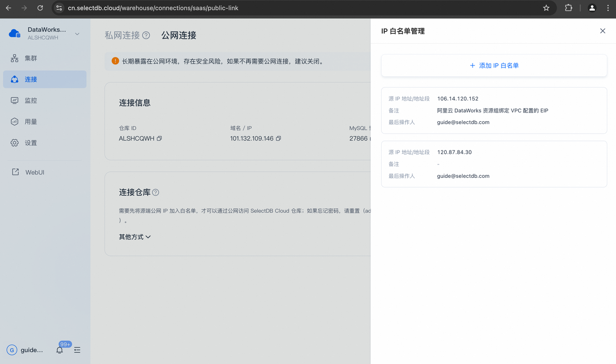616x364 pixels.
Task: Open the Chrome profile avatar icon
Action: 592,8
